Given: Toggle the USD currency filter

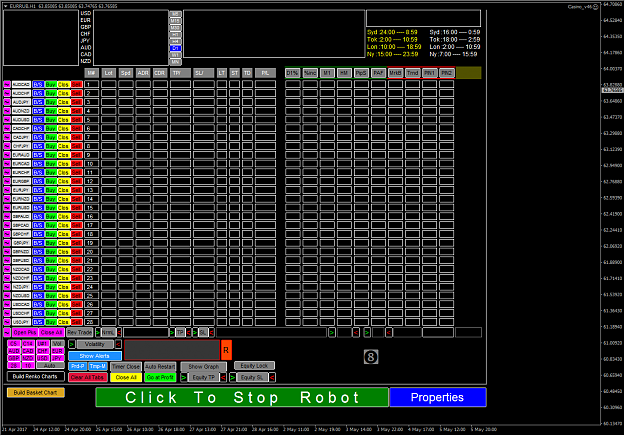Looking at the screenshot, I should pyautogui.click(x=42, y=358).
